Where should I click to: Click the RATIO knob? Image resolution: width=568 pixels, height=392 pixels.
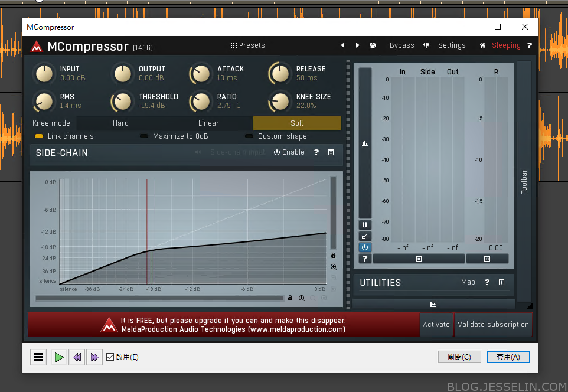201,102
